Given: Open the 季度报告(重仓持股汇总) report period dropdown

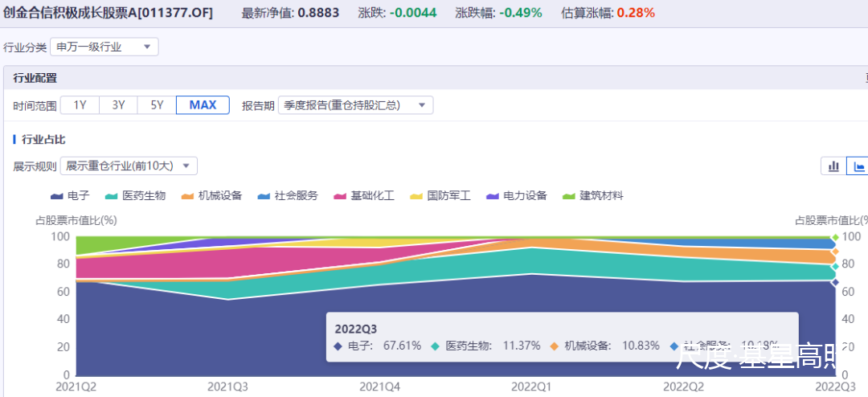Looking at the screenshot, I should [x=355, y=104].
